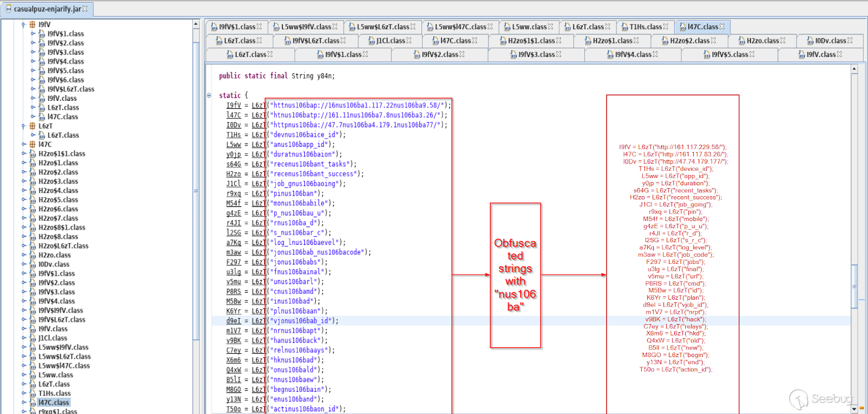Click the class icon beside T1Hs.class in tree

tap(33, 393)
